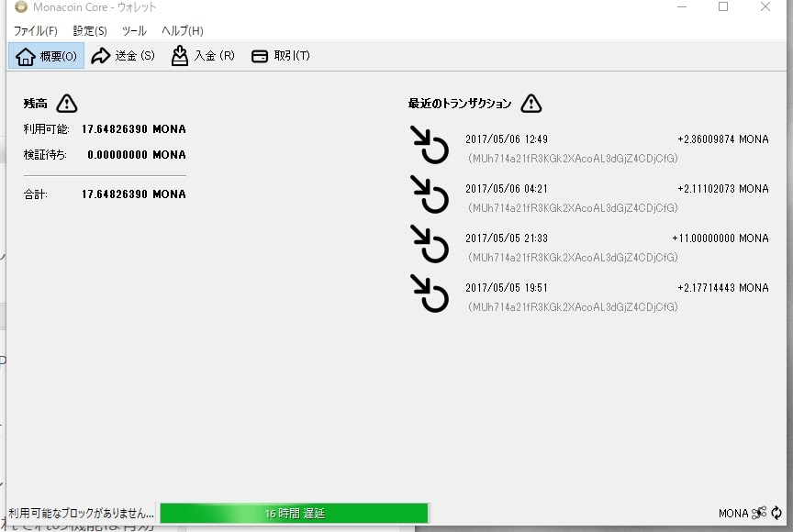This screenshot has width=793, height=532.
Task: Click the sync spinner icon in status bar
Action: click(x=776, y=514)
